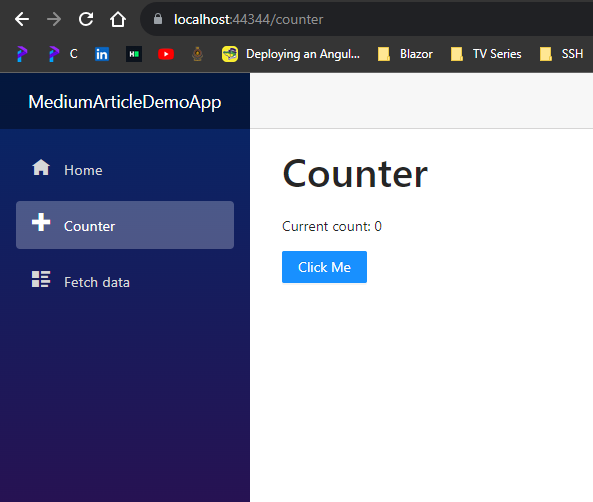Screen dimensions: 593x502
Task: Open the Deploying an Angul... bookmark
Action: point(291,54)
